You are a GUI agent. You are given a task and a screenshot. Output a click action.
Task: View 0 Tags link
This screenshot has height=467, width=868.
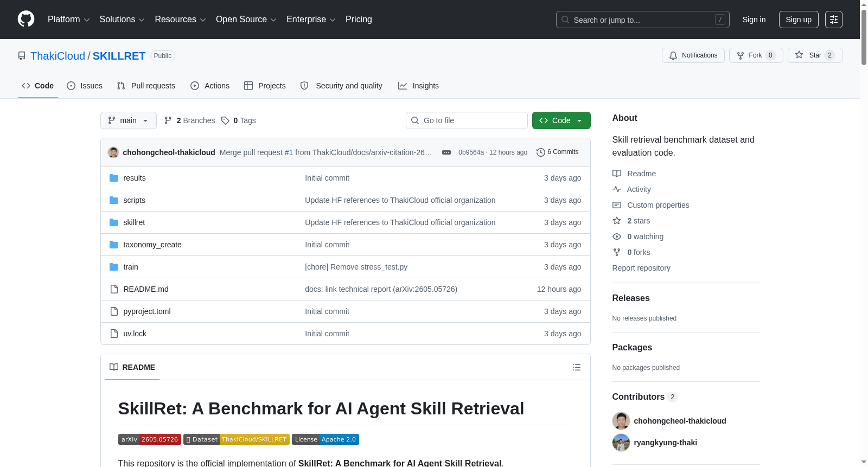239,120
